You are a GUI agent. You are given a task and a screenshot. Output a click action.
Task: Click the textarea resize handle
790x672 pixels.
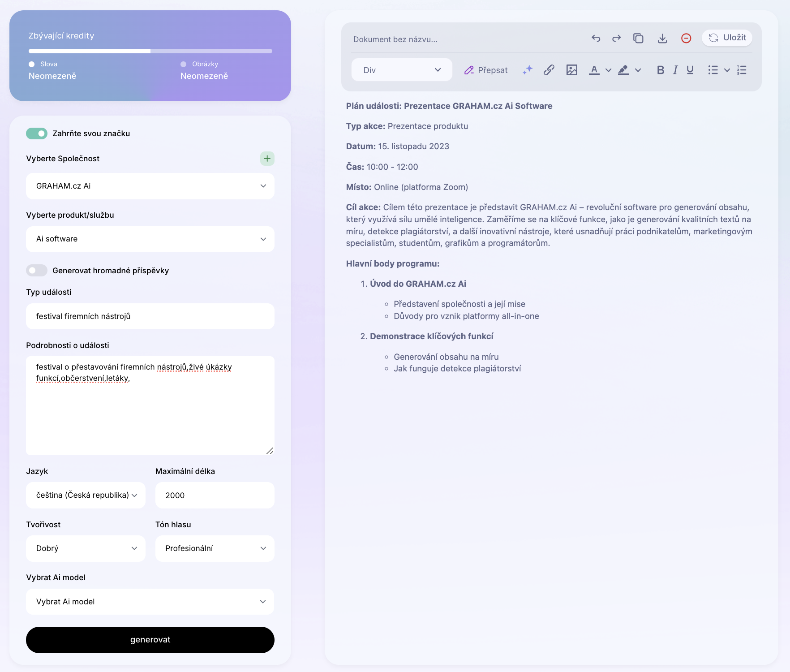click(270, 451)
